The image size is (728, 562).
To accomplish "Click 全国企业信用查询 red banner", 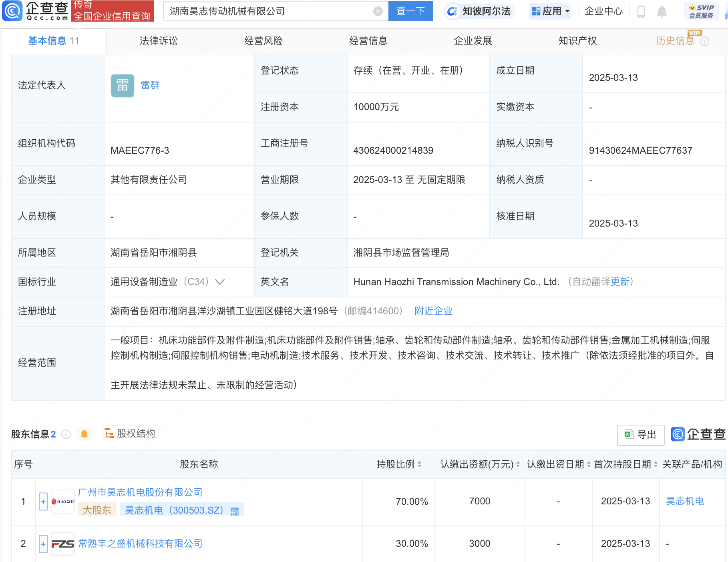I will pos(113,11).
